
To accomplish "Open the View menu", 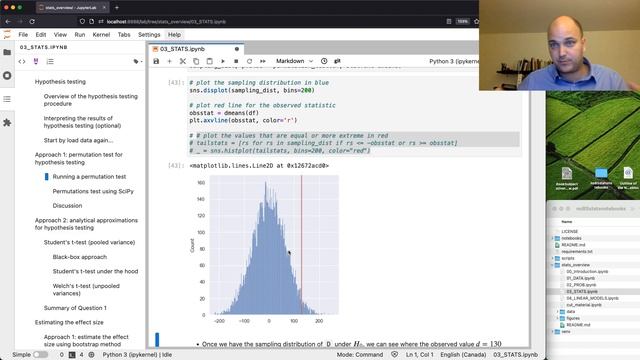I will coord(60,35).
